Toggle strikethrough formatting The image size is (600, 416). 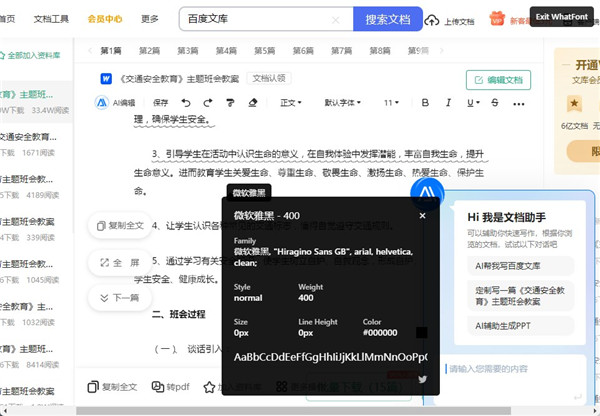[x=495, y=103]
